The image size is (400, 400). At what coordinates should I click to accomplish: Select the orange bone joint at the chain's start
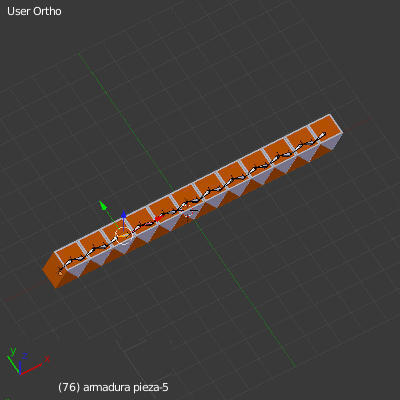(60, 274)
